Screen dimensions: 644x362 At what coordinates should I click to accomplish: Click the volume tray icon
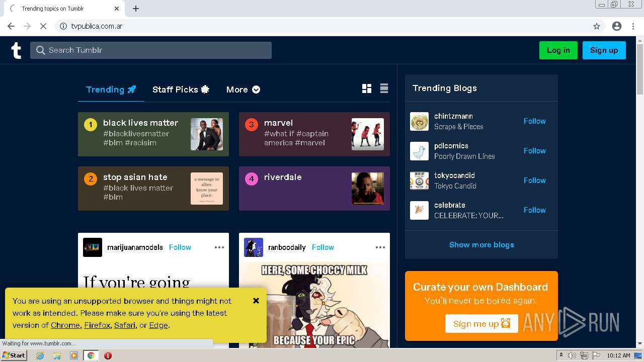(x=572, y=355)
